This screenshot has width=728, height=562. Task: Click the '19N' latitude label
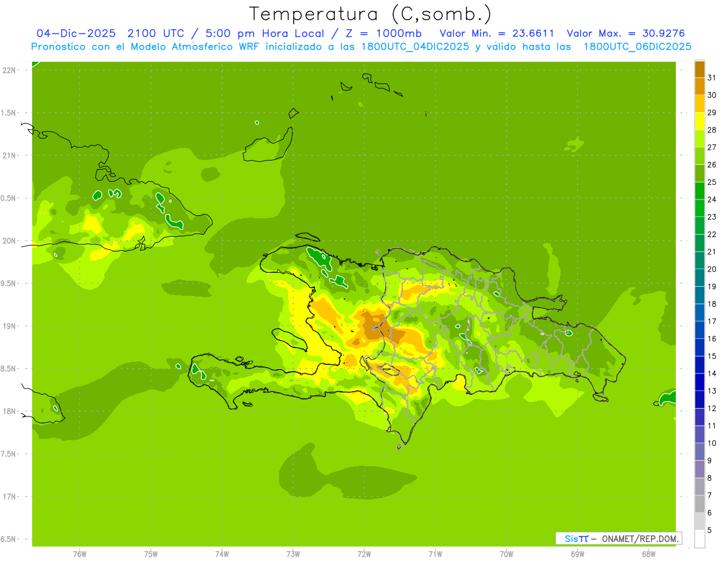[x=9, y=326]
